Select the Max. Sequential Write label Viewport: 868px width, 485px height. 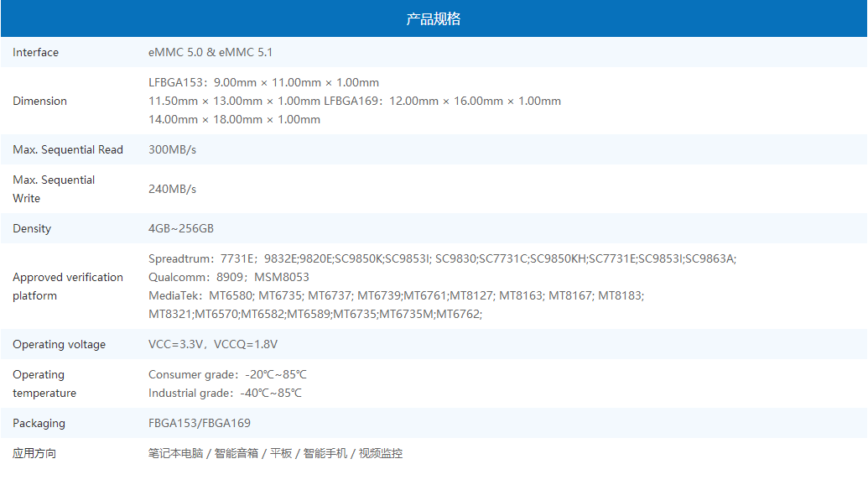coord(54,190)
